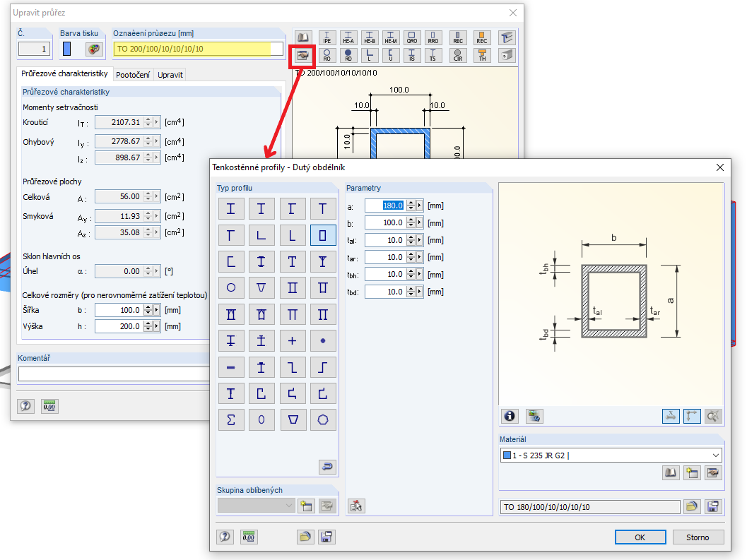Open the material library book icon
Viewport: 747px width, 560px height.
coord(671,473)
